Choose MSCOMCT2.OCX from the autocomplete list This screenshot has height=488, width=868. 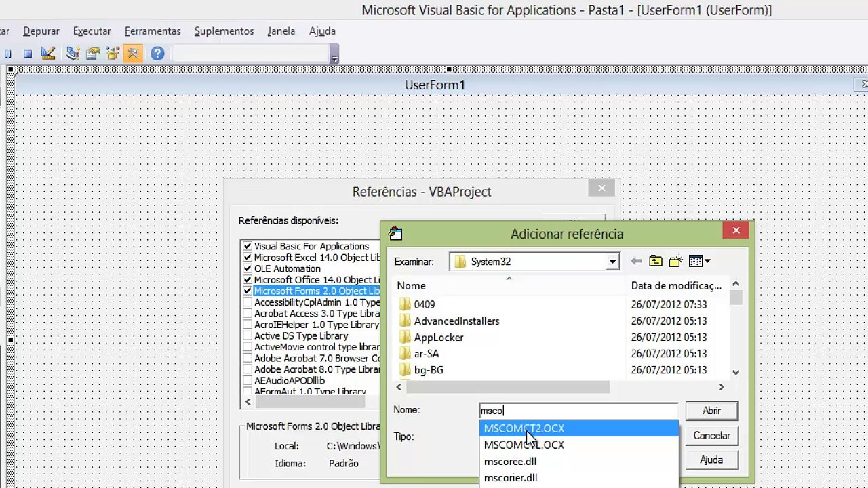579,428
